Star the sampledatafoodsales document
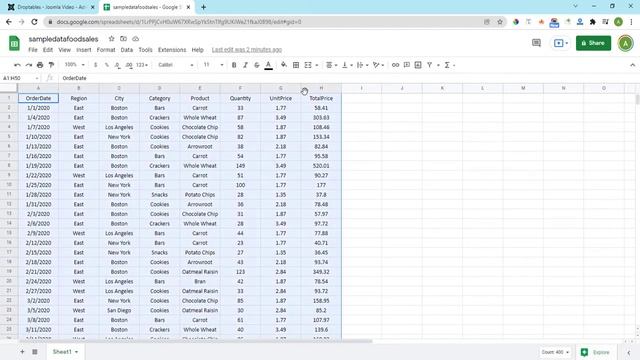 (111, 39)
